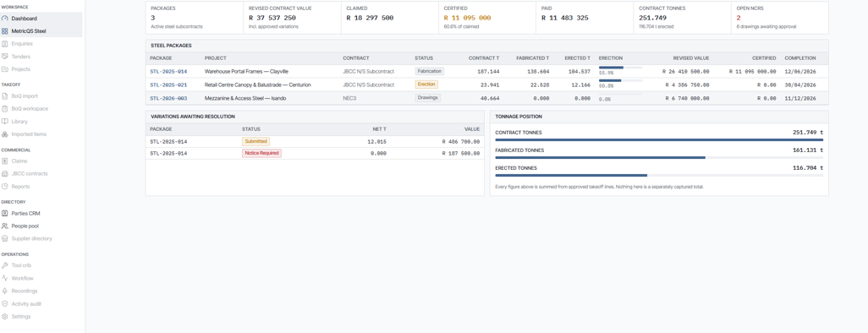
Task: Click the Notice Required status badge
Action: click(262, 153)
